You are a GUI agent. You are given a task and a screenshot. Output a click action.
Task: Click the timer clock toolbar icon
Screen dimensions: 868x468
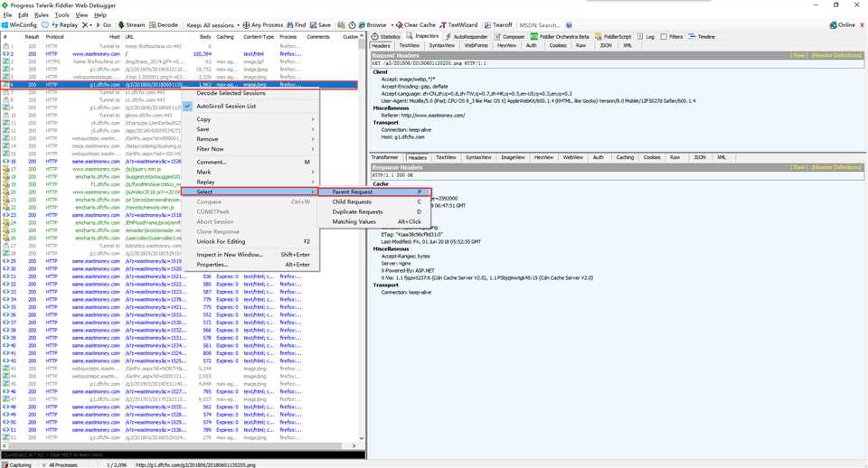[352, 25]
